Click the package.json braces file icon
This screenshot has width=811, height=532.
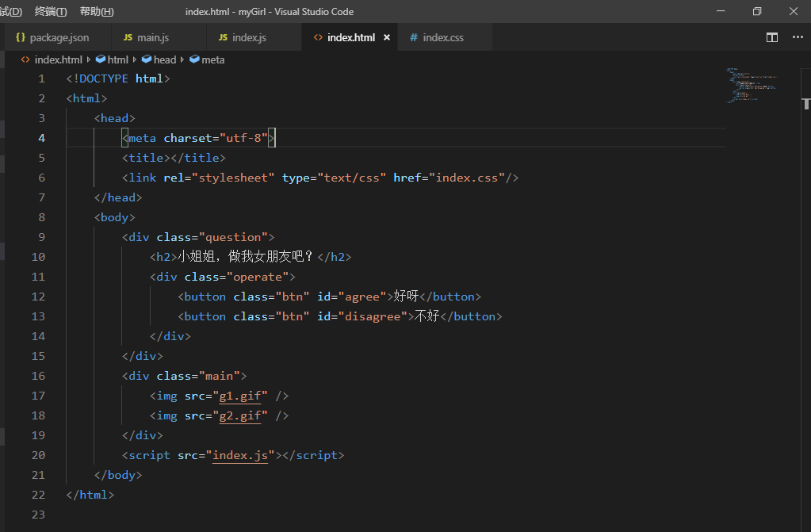coord(21,37)
